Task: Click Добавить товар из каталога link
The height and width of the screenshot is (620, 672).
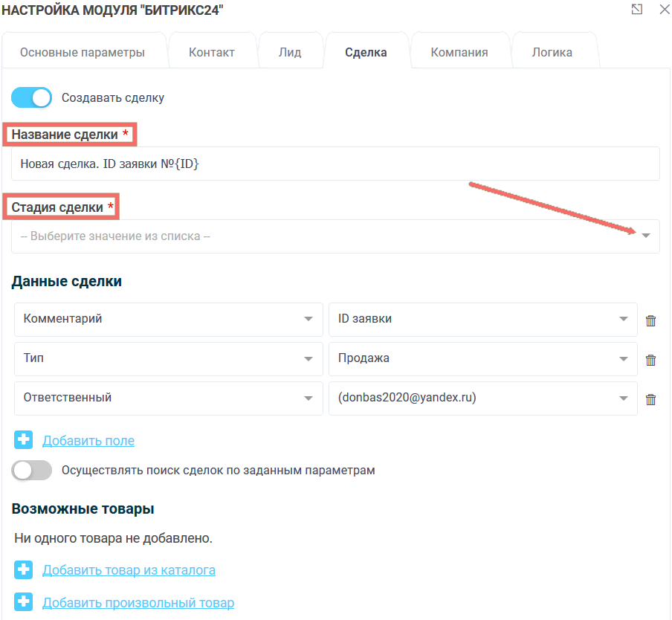Action: (x=129, y=571)
